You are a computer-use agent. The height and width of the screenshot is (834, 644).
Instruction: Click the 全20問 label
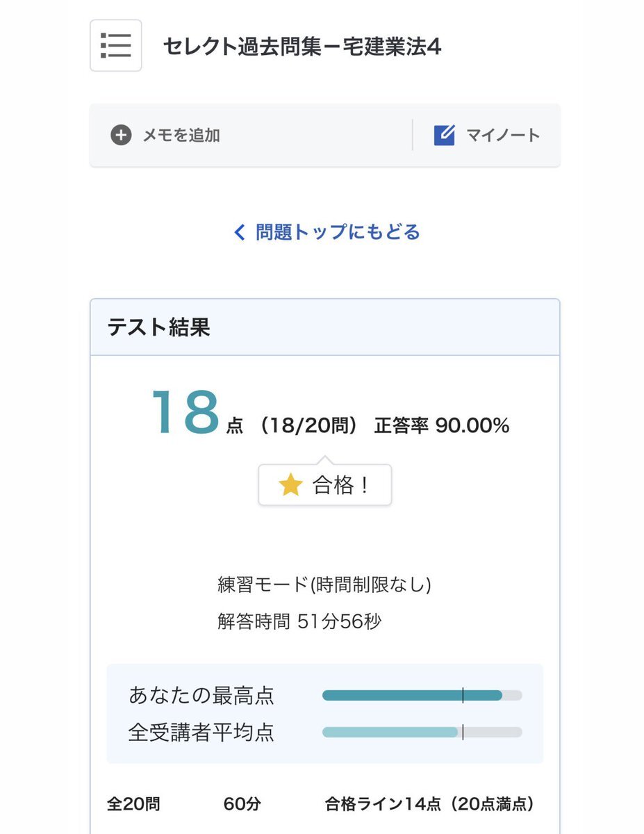133,804
